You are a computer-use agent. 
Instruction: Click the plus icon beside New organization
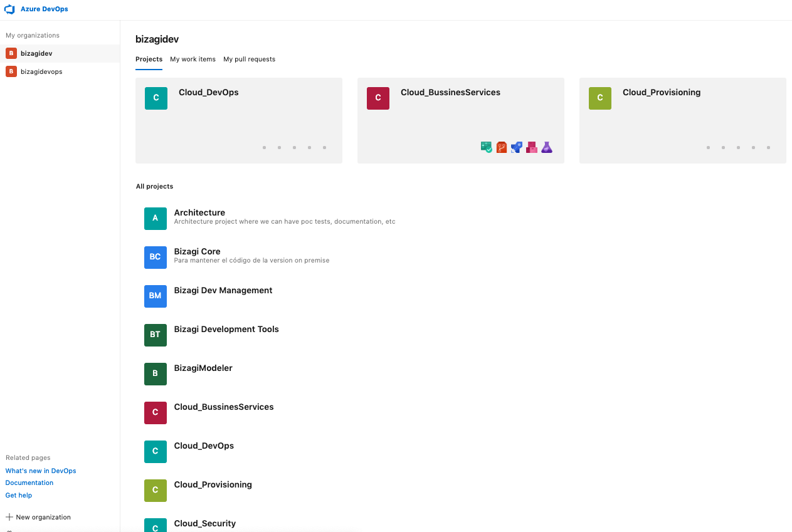9,518
